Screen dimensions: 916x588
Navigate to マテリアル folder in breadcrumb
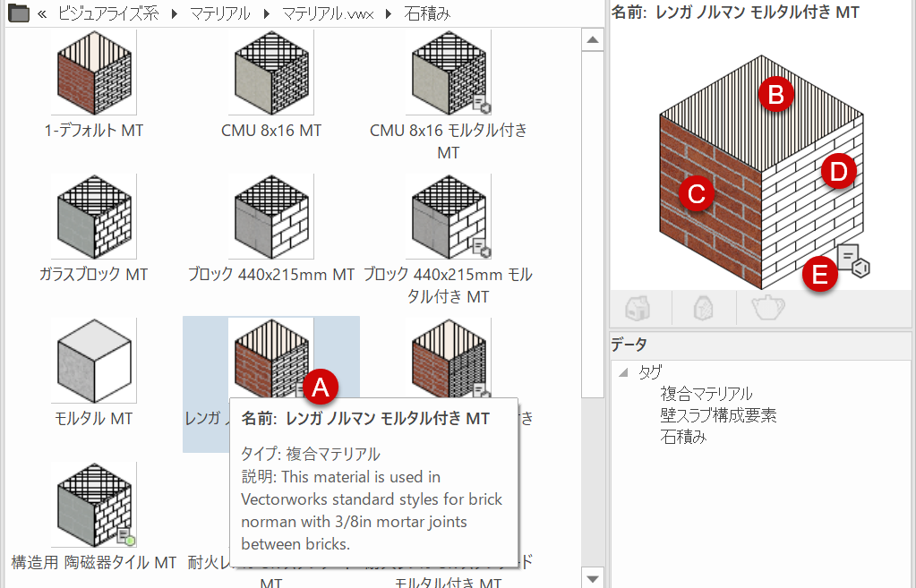219,13
